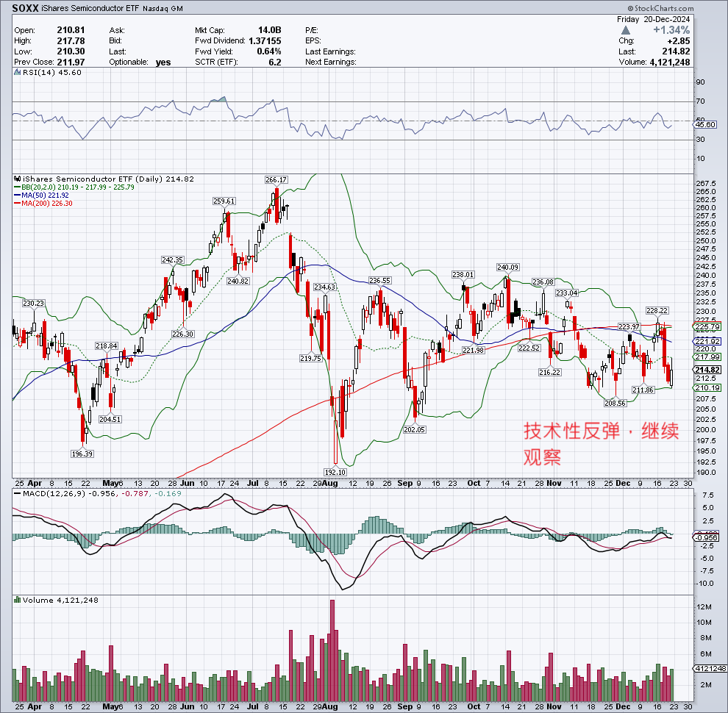Click the 4121248 tag on volume axis

coord(710,668)
